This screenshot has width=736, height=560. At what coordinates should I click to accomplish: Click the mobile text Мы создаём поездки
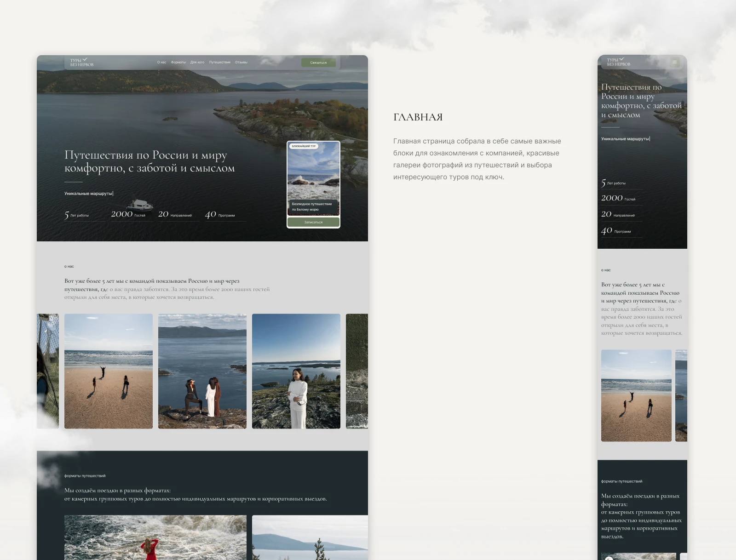(641, 516)
